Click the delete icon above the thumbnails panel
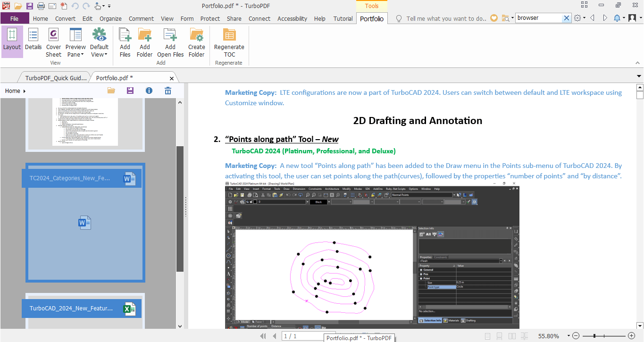The height and width of the screenshot is (342, 644). coord(167,91)
